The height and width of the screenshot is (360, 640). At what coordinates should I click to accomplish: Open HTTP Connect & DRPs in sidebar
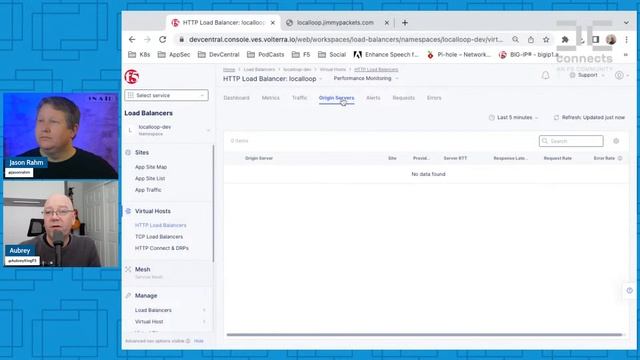pyautogui.click(x=162, y=248)
